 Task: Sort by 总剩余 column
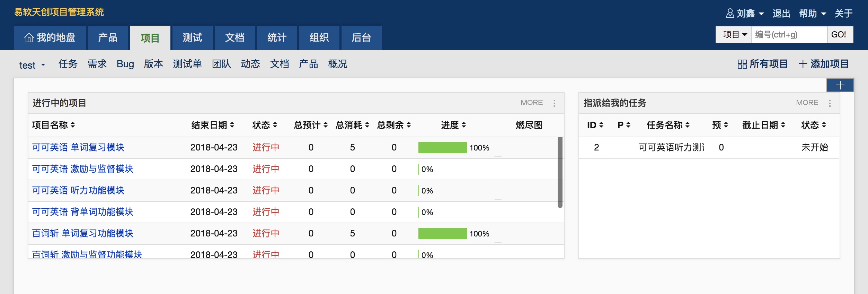(x=394, y=125)
